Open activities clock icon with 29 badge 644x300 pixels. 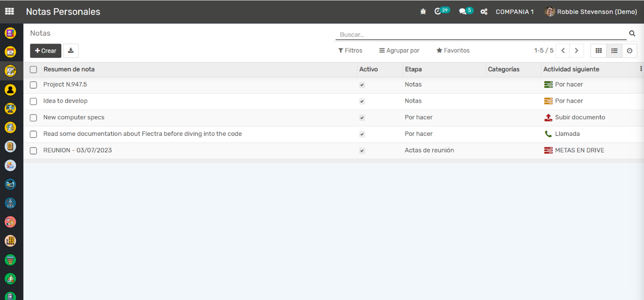pyautogui.click(x=438, y=11)
